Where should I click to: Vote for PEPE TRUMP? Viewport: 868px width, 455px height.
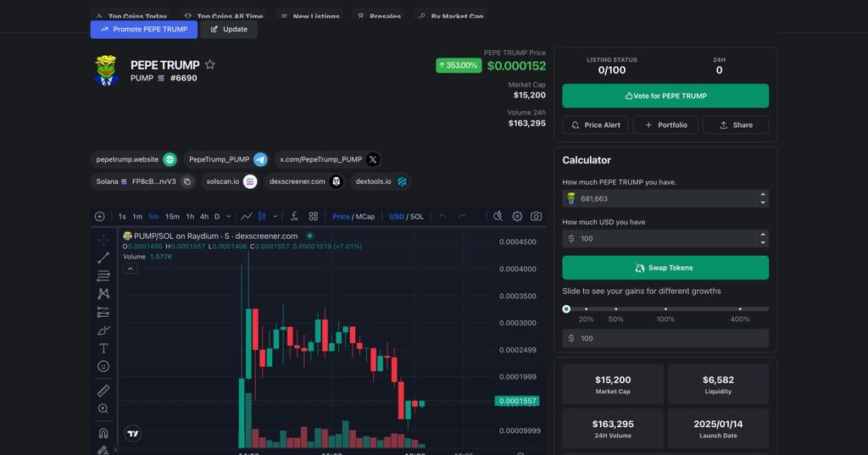(x=665, y=96)
